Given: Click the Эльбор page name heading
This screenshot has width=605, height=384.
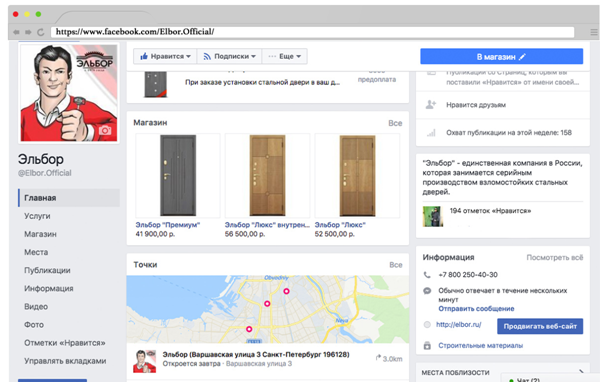Looking at the screenshot, I should pyautogui.click(x=41, y=159).
